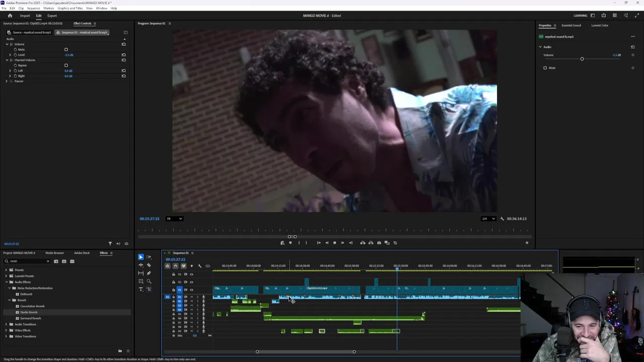Toggle V3 track output eye
The height and width of the screenshot is (362, 644).
pos(191,274)
